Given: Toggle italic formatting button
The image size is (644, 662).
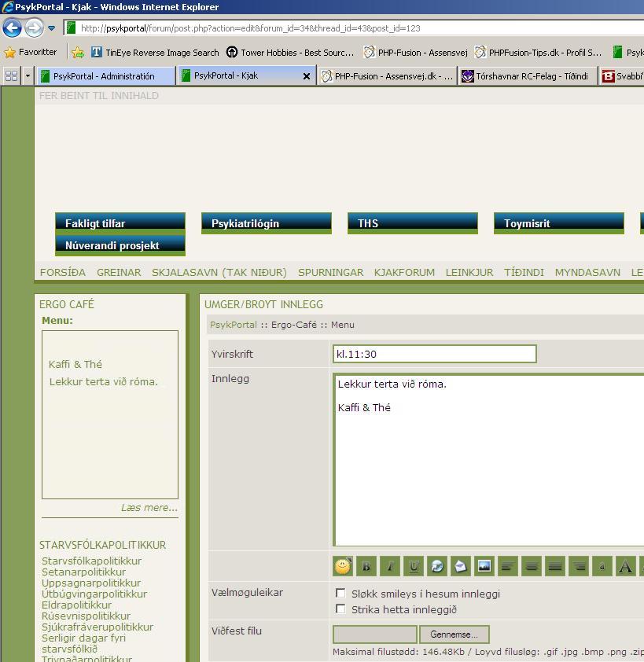Looking at the screenshot, I should pos(390,566).
